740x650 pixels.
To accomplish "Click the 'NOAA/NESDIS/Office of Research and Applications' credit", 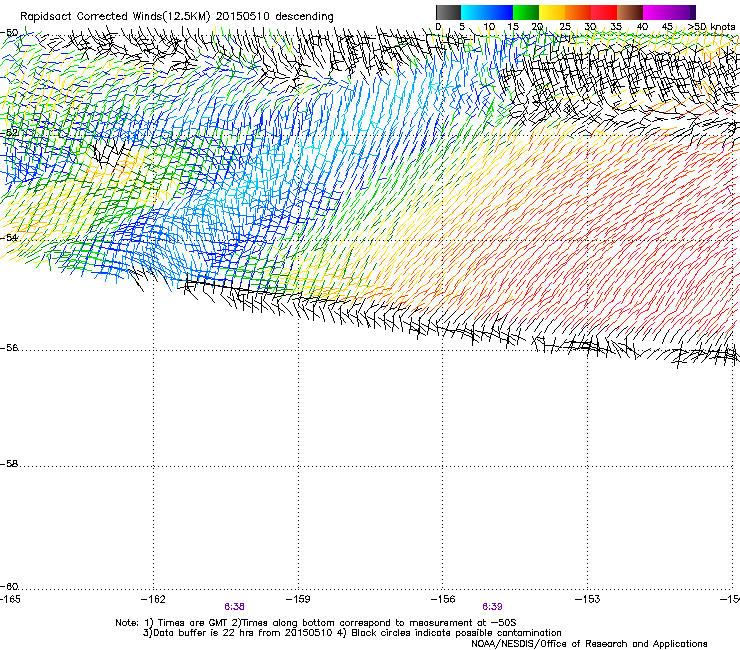I will pyautogui.click(x=589, y=644).
